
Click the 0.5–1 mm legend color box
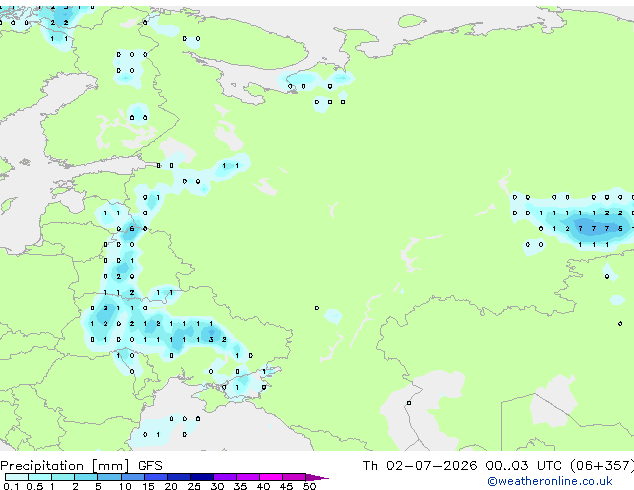point(40,477)
